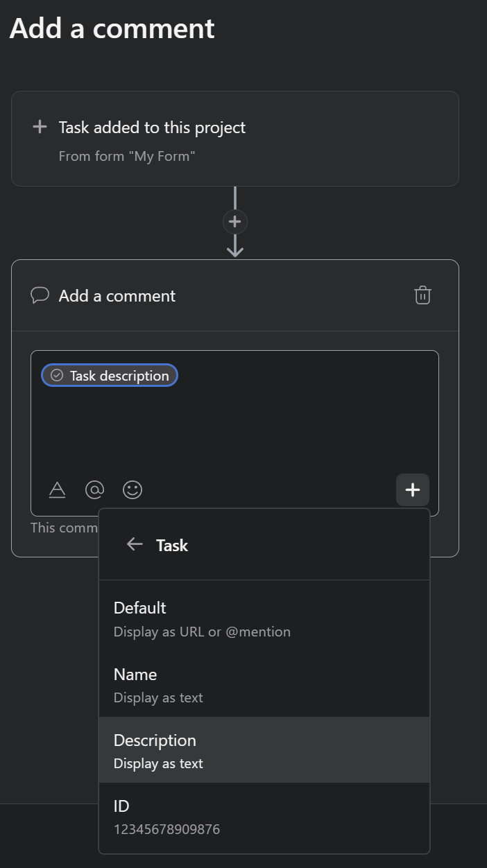Click the plus icon on the connector line
This screenshot has width=487, height=868.
(234, 221)
